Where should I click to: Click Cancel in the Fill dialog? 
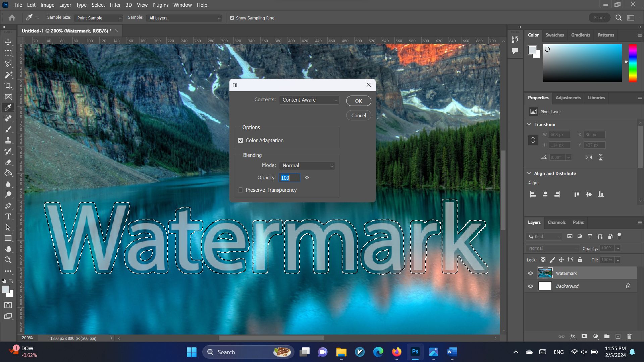click(x=358, y=115)
